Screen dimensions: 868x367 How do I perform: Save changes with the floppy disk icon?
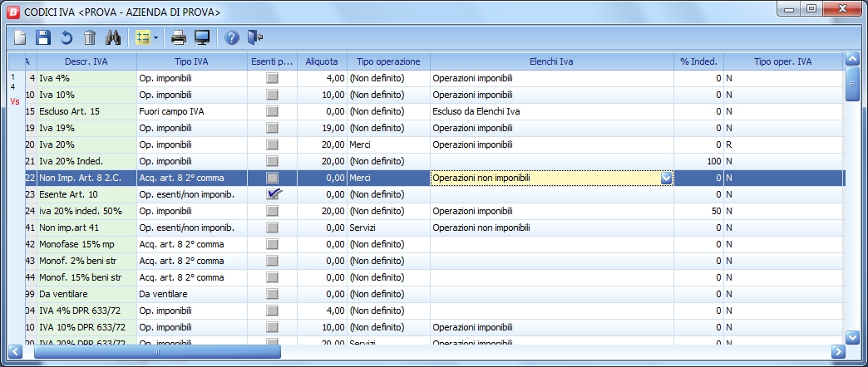[43, 37]
